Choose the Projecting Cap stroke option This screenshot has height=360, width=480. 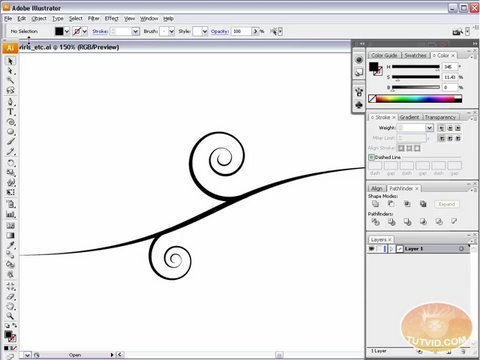(x=458, y=128)
